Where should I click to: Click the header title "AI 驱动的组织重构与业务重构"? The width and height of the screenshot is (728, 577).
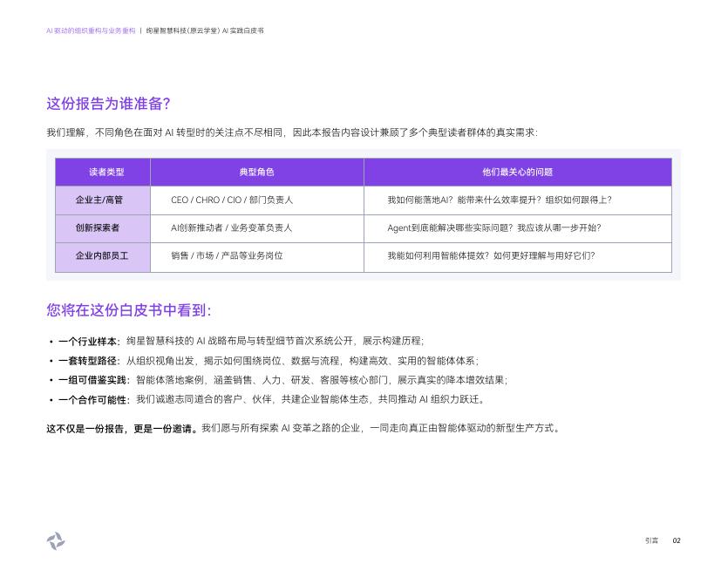pyautogui.click(x=91, y=31)
